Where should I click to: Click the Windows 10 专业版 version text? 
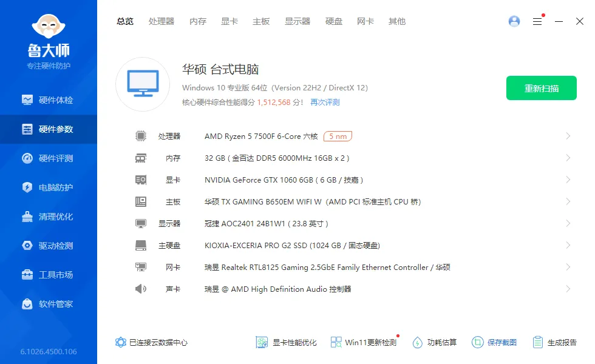(x=274, y=87)
